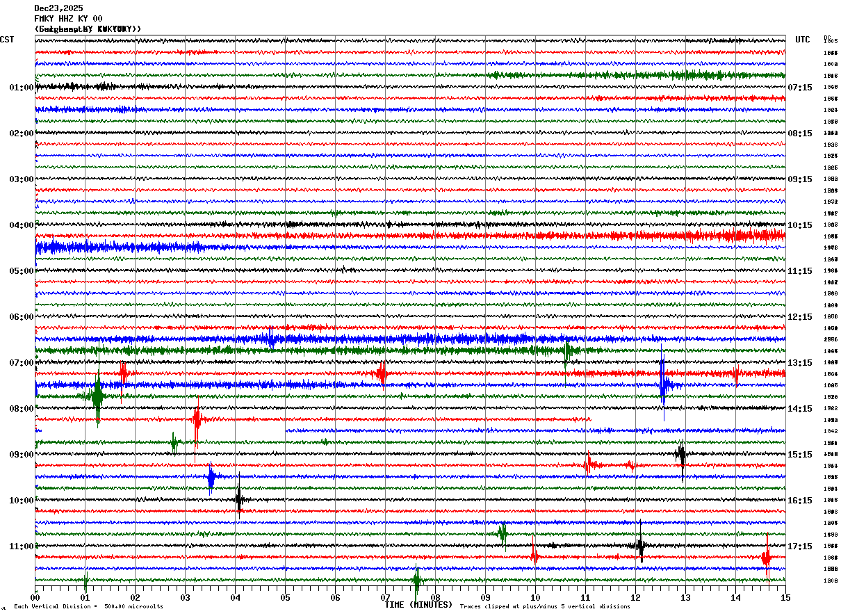Click minute tick label 14 on the time axis
The height and width of the screenshot is (616, 841).
[735, 597]
